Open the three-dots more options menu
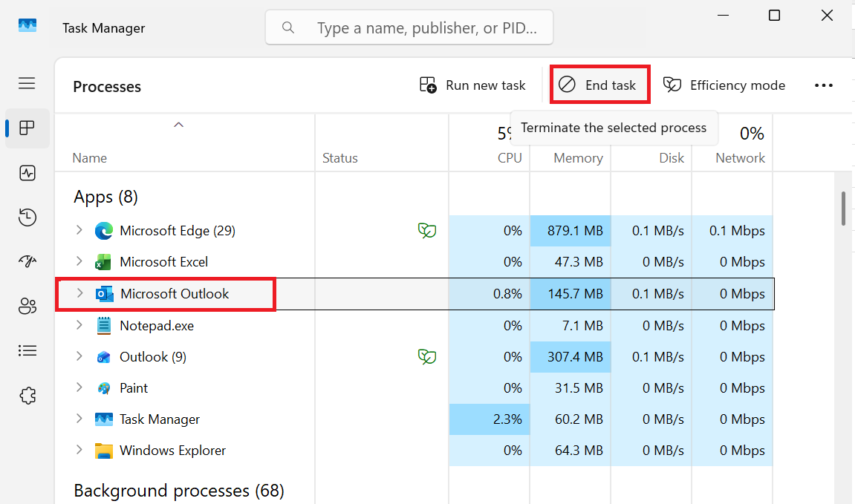This screenshot has height=504, width=855. coord(823,85)
